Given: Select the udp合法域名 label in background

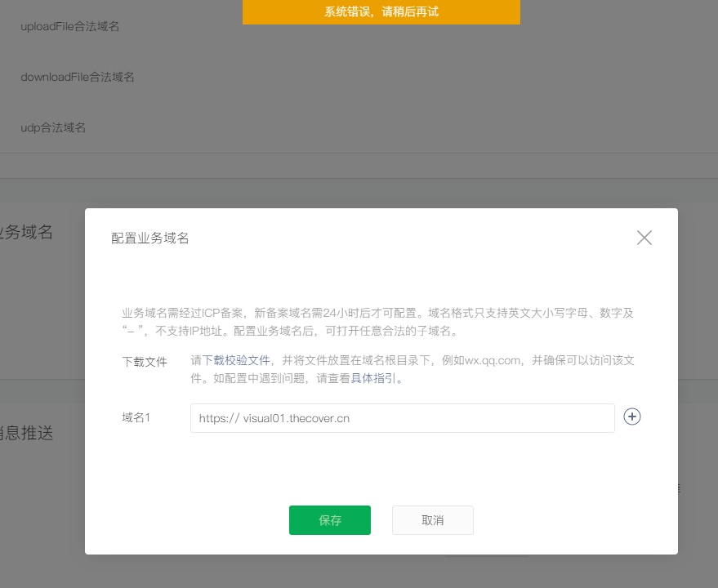Looking at the screenshot, I should [x=53, y=127].
